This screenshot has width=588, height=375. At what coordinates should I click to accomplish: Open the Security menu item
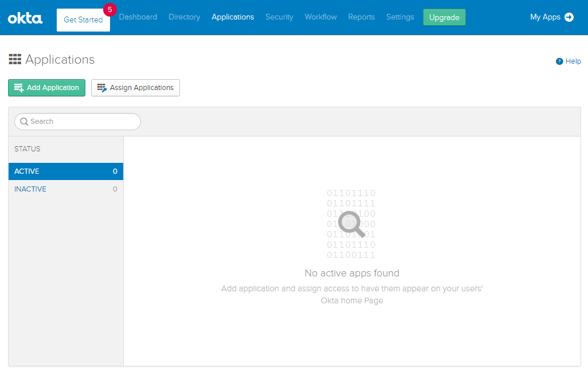coord(279,17)
